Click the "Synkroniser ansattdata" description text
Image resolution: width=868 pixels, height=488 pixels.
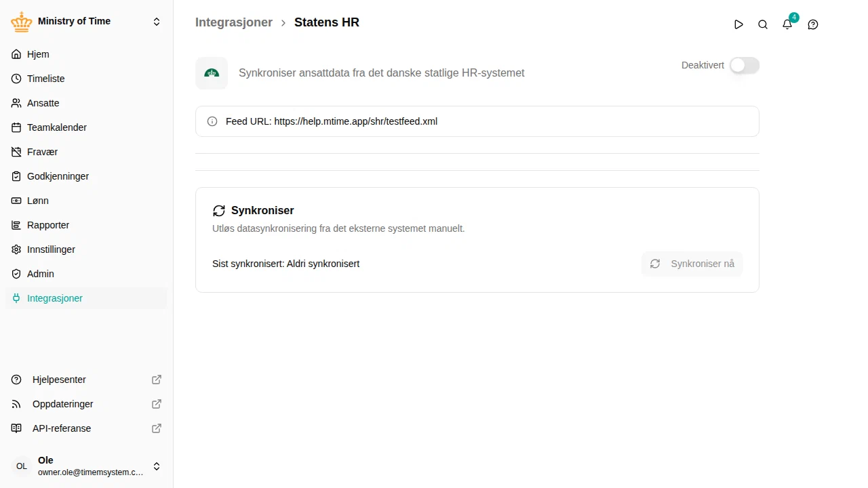pyautogui.click(x=382, y=73)
